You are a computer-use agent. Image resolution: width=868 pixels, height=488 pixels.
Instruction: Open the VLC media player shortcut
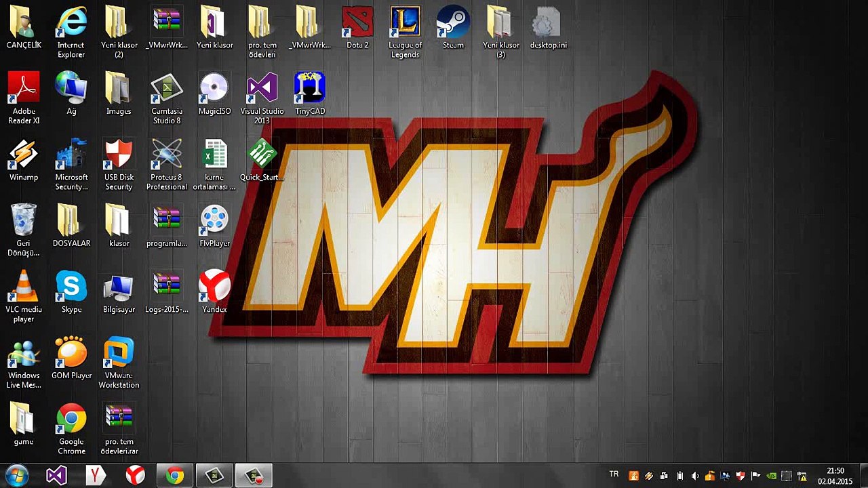[24, 297]
